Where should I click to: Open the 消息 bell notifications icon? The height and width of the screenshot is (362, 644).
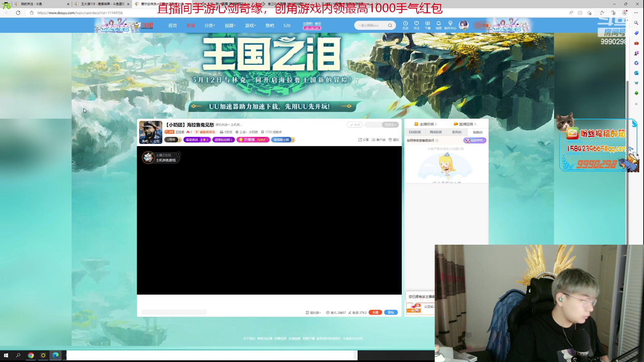(x=439, y=25)
